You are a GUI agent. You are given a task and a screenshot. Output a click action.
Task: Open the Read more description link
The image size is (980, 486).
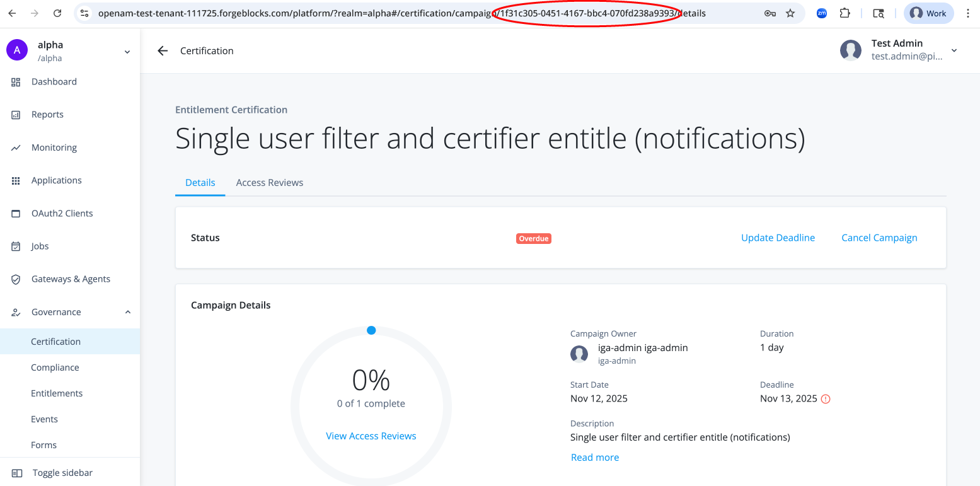click(x=594, y=457)
